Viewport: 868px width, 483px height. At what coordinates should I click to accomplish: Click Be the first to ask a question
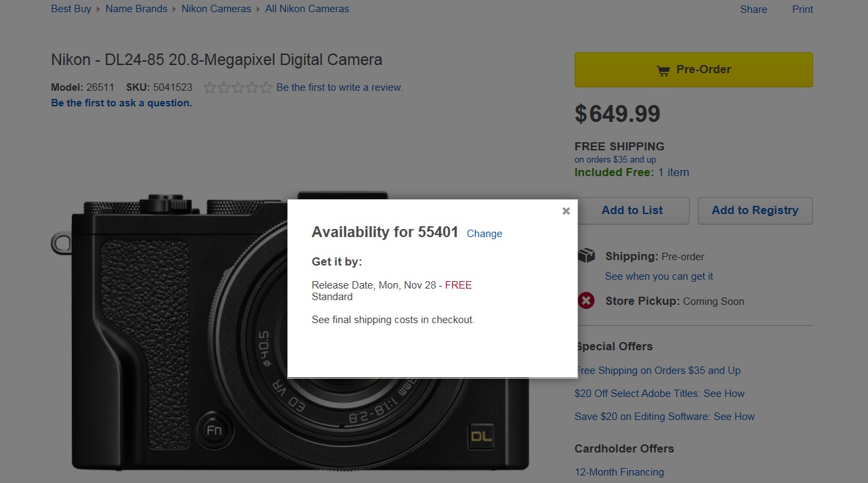click(121, 103)
